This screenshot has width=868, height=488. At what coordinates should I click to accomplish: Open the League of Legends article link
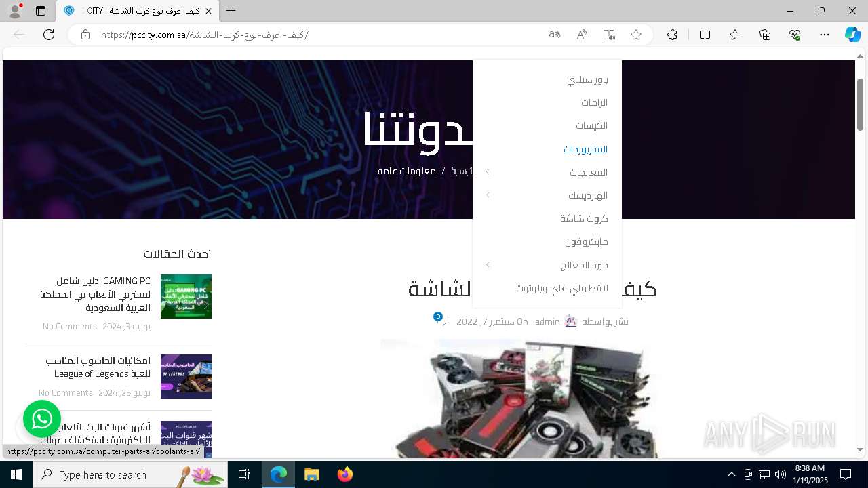click(98, 367)
